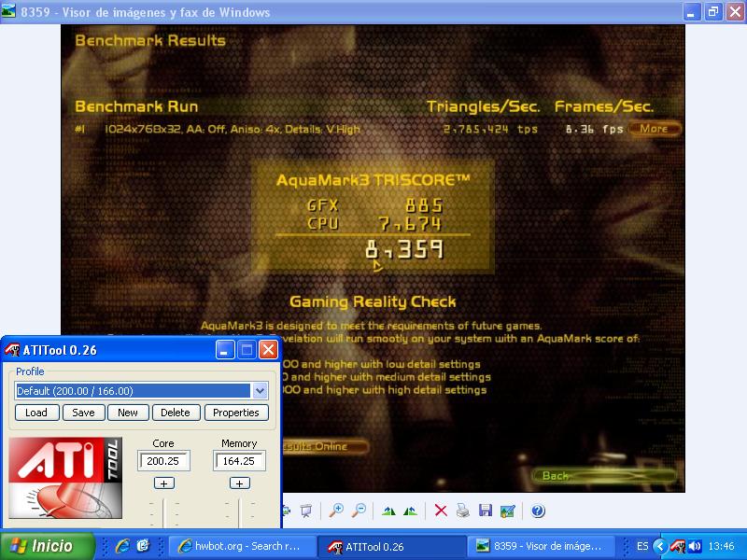Start slideshow in the image viewer toolbar
This screenshot has height=560, width=747.
point(306,511)
